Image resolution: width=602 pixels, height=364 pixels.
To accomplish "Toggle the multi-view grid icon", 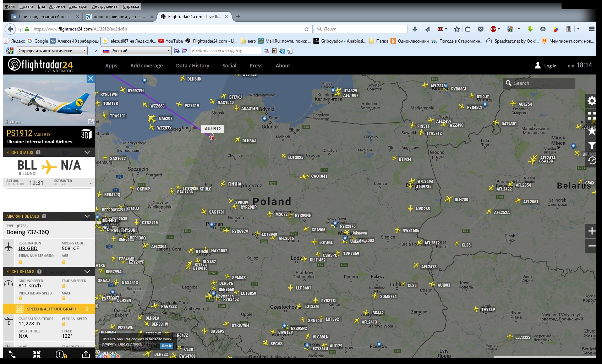I will click(591, 116).
